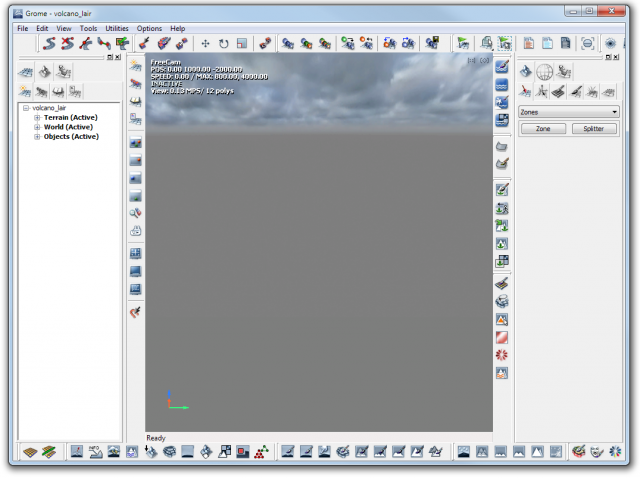
Task: Expand the Terrain (Active) tree node
Action: click(37, 117)
